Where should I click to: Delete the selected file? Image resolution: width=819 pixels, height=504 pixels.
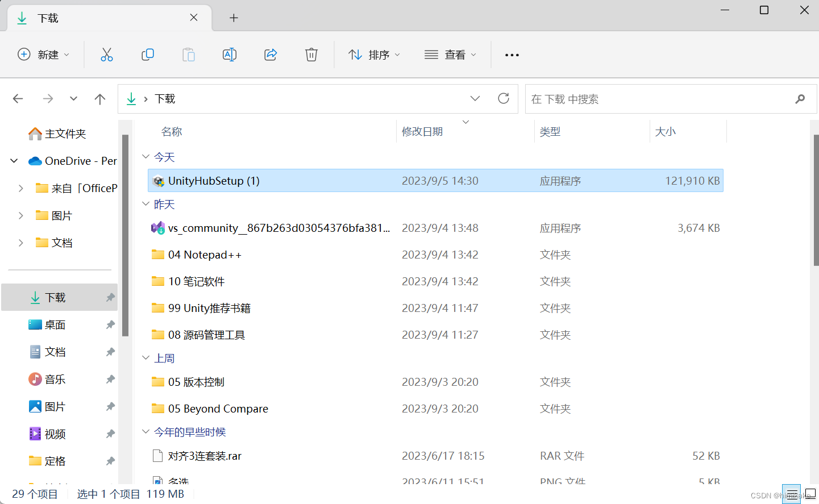pyautogui.click(x=311, y=54)
